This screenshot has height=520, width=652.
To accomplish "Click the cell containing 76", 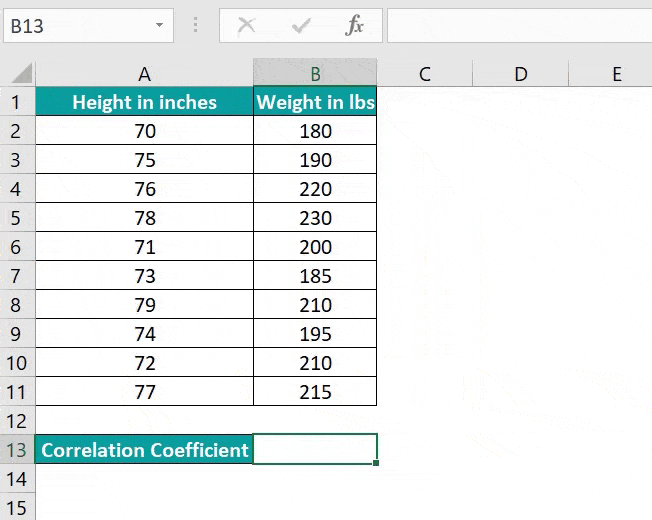I will coord(144,189).
